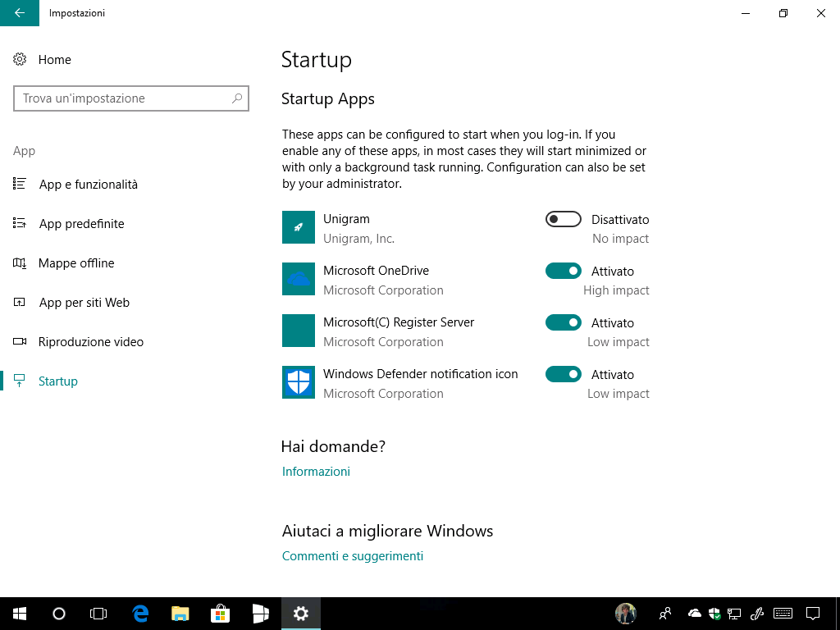Screen dimensions: 840x630
Task: Turn off Microsoft(C) Register Server toggle
Action: click(x=563, y=322)
